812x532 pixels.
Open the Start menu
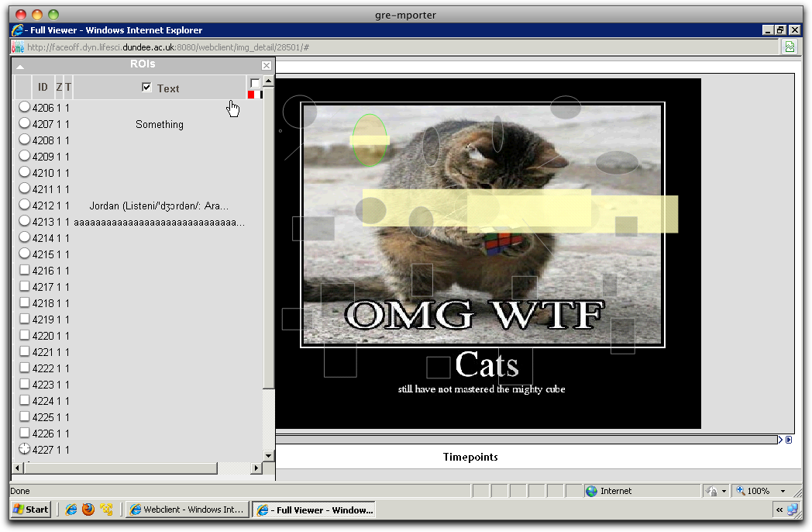coord(30,510)
